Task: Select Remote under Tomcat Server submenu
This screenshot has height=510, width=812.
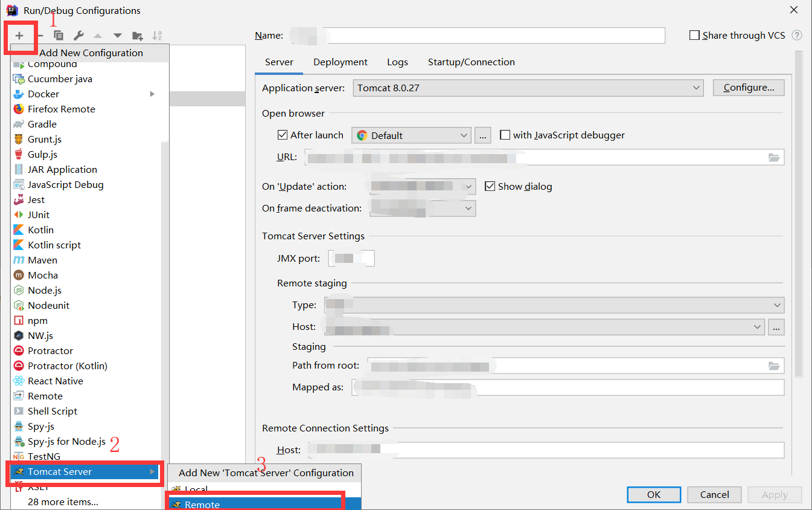Action: 264,505
